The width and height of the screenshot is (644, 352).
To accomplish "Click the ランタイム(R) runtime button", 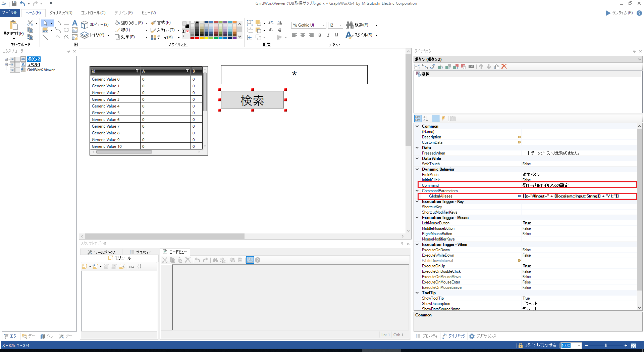I will coord(619,13).
